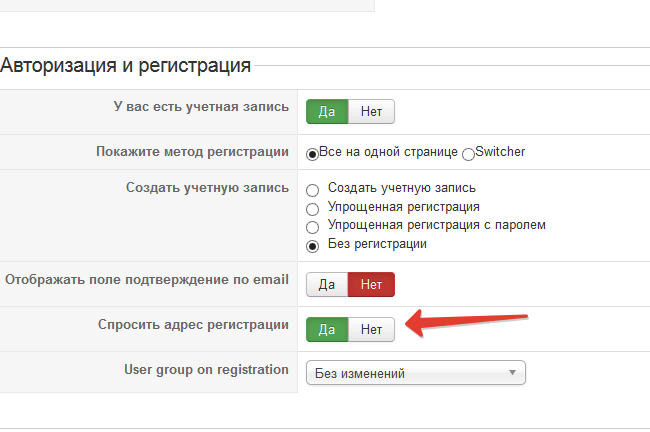The height and width of the screenshot is (432, 650).
Task: Choose the Switcher registration method radio
Action: point(468,153)
